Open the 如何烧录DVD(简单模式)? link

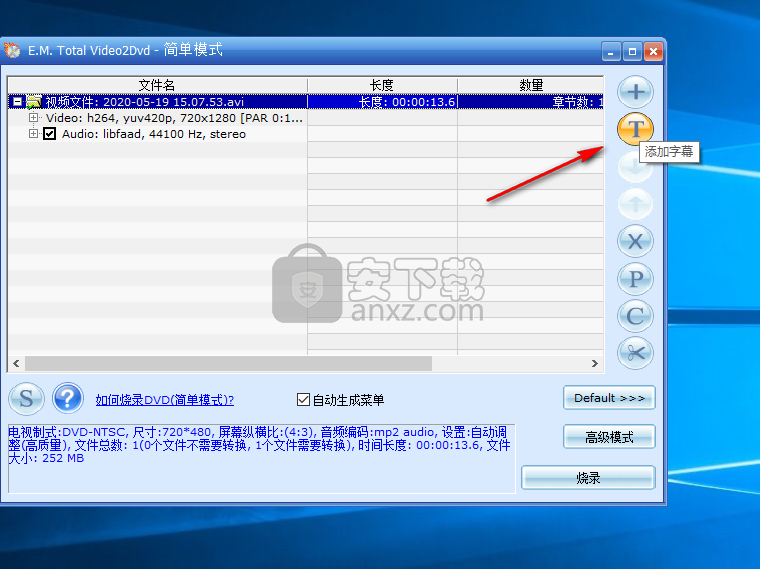pos(165,400)
